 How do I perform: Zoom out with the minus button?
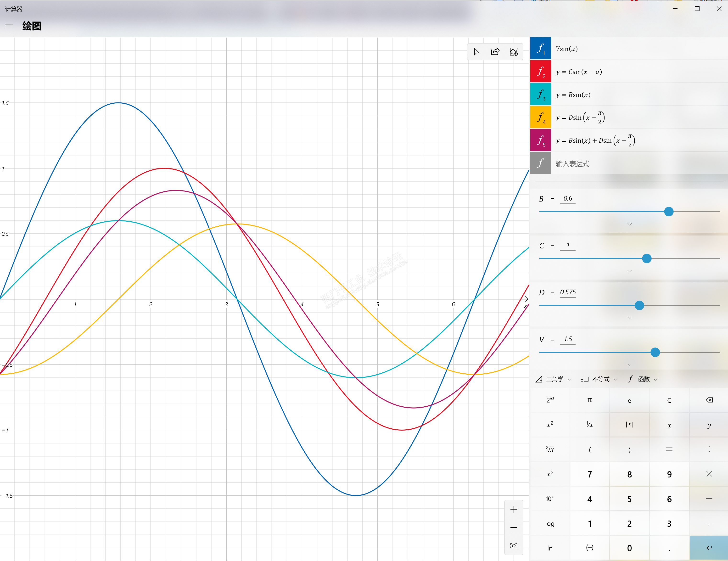(x=514, y=527)
